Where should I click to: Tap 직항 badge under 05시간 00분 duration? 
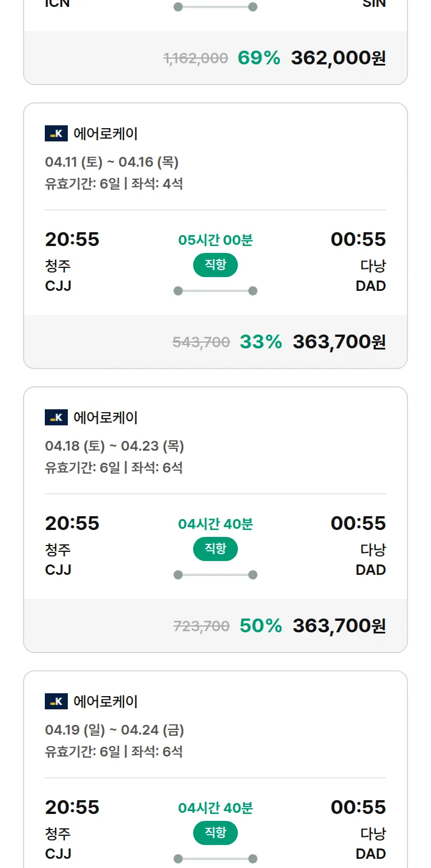pyautogui.click(x=215, y=265)
